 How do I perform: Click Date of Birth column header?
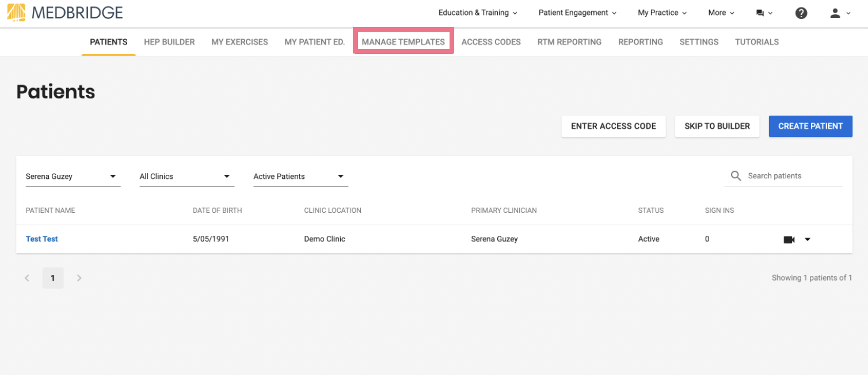pos(218,211)
